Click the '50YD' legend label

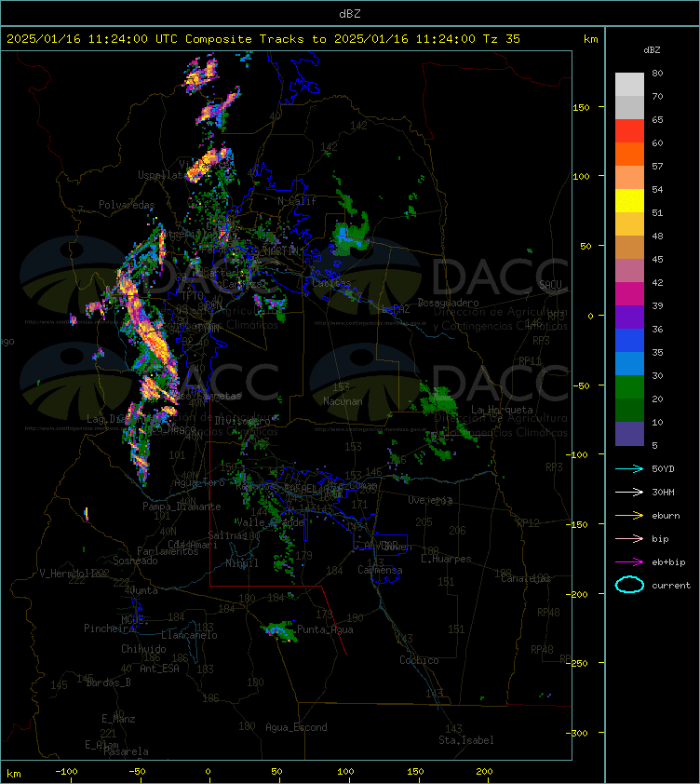[663, 469]
